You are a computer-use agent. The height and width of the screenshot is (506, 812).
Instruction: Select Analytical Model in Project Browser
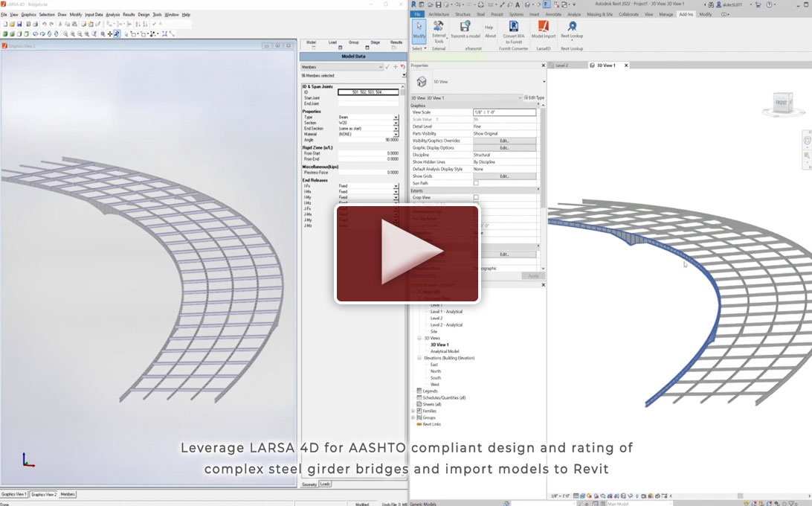(445, 351)
